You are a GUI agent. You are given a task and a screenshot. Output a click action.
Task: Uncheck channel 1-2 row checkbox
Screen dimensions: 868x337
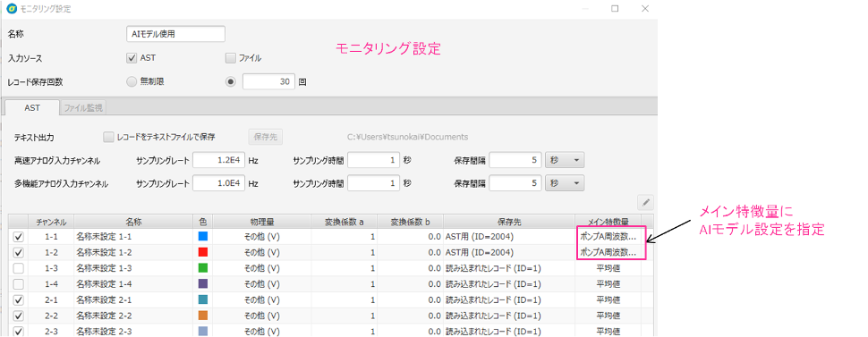pyautogui.click(x=18, y=252)
